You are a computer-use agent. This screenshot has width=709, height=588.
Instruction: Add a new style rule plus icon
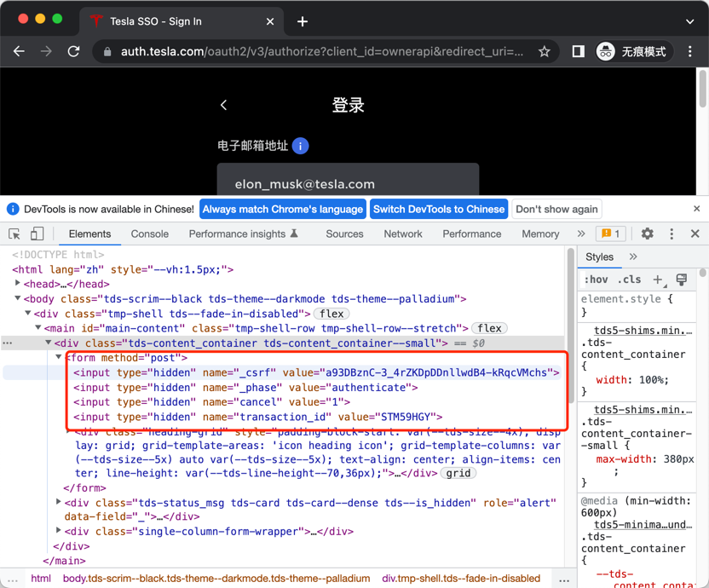click(659, 280)
